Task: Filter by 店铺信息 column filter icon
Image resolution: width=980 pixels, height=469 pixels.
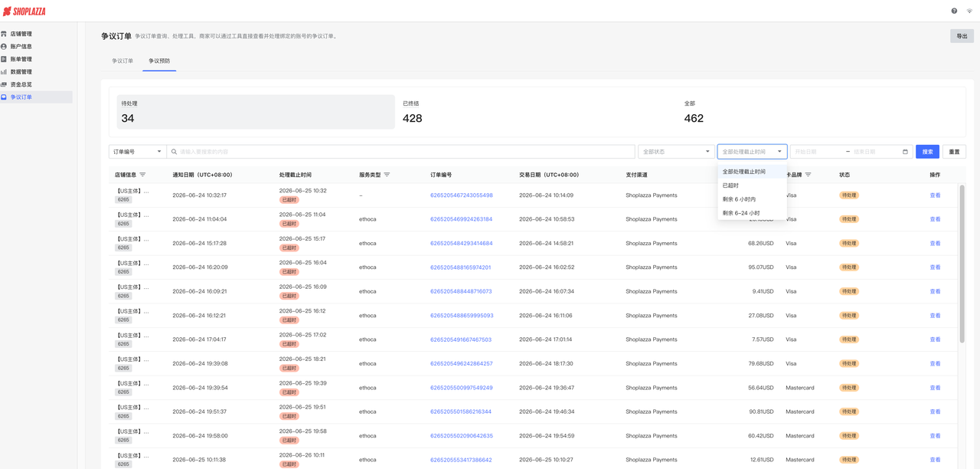Action: [x=142, y=175]
